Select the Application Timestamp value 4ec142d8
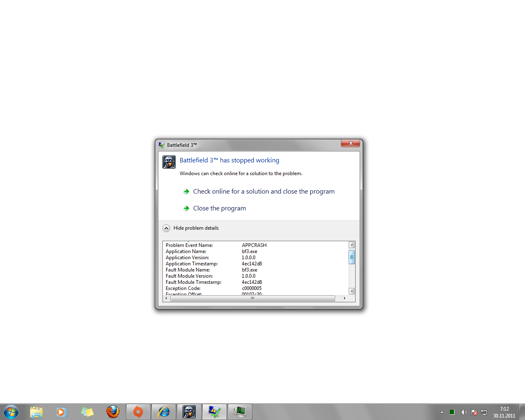 click(251, 264)
